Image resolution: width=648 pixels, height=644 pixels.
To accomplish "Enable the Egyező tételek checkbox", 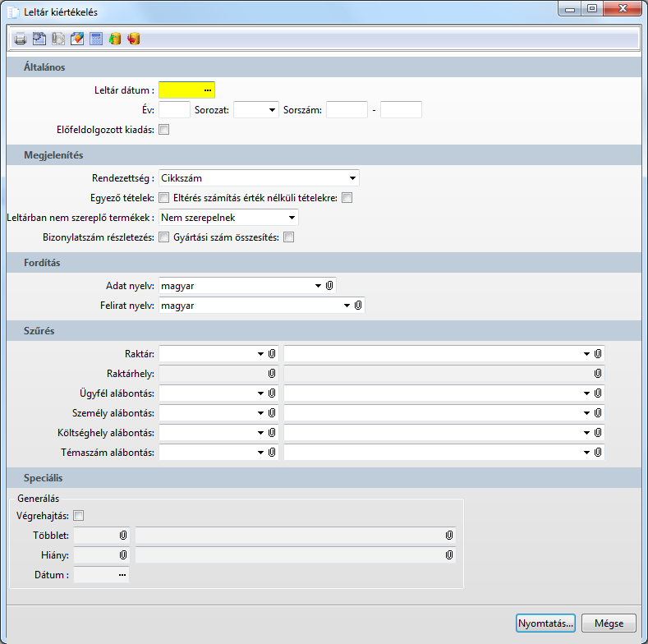I will click(164, 198).
